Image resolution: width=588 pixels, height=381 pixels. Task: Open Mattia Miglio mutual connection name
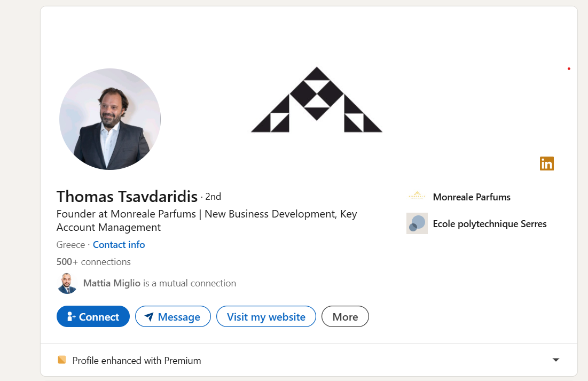[x=112, y=283]
